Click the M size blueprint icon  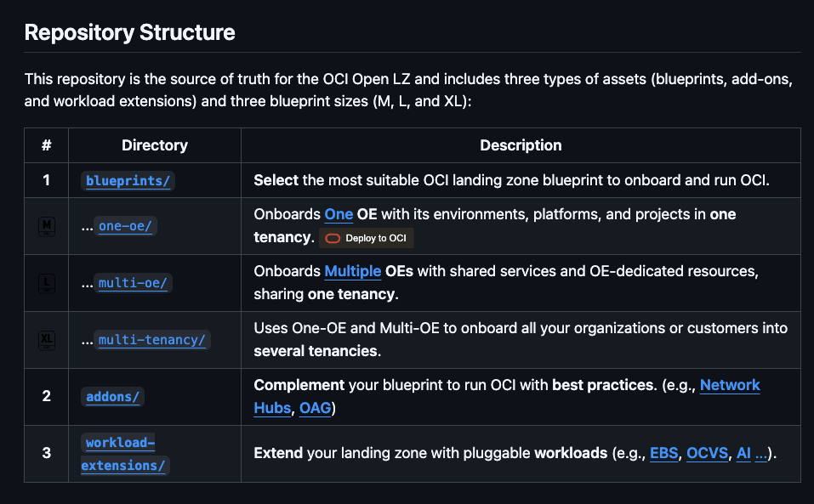click(47, 226)
